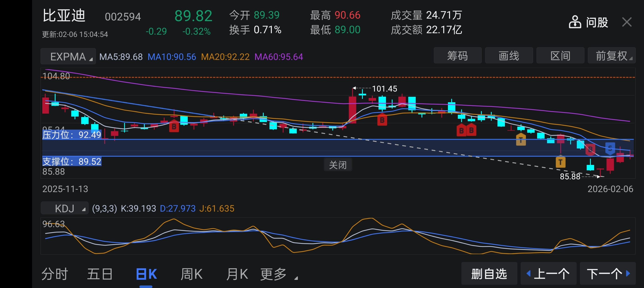
Task: Click the blue S sell marker
Action: coord(610,148)
